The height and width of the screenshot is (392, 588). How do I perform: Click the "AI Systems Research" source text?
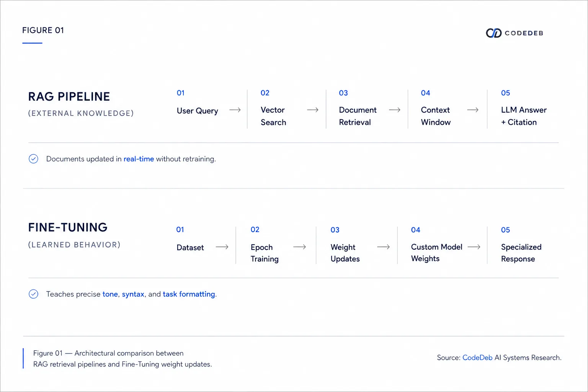coord(528,358)
